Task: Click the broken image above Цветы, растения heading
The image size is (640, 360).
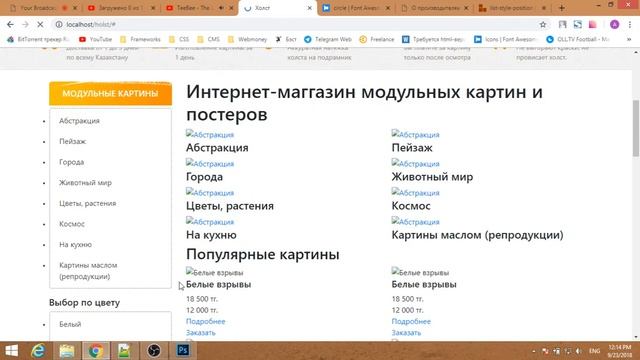Action: [x=210, y=192]
